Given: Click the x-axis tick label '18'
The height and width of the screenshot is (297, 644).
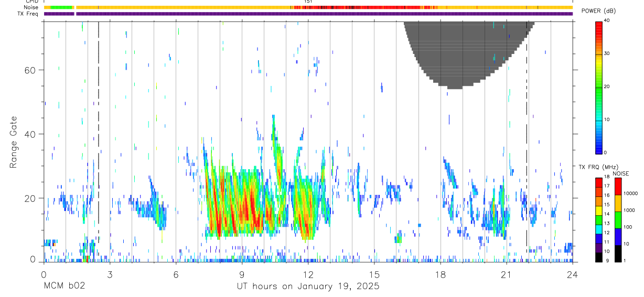Looking at the screenshot, I should tap(440, 274).
